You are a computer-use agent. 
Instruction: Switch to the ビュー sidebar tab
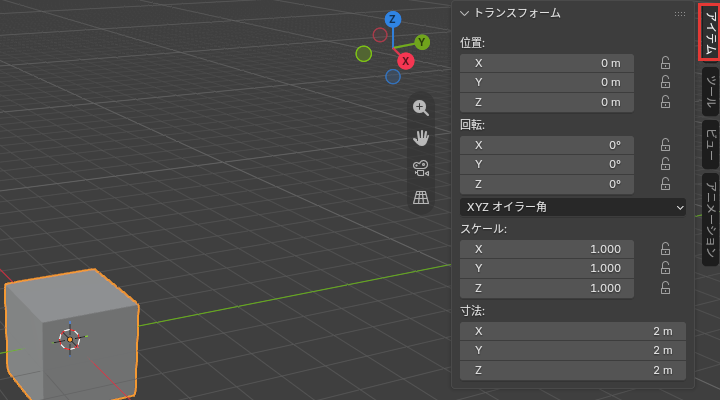710,145
